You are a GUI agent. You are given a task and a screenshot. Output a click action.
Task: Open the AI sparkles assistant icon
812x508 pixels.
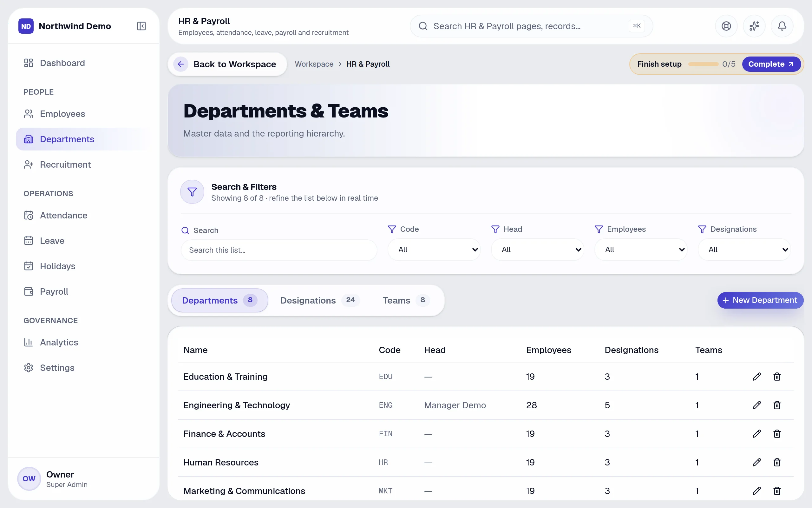tap(754, 26)
